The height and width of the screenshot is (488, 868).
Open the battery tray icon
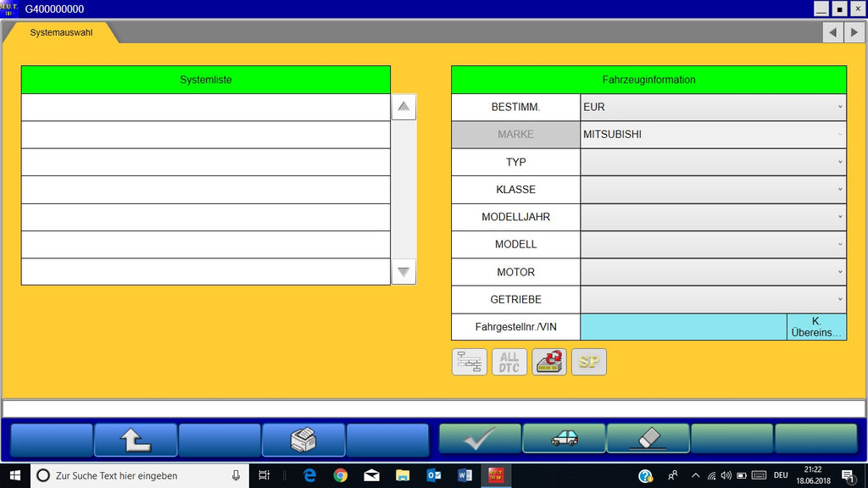[x=741, y=475]
